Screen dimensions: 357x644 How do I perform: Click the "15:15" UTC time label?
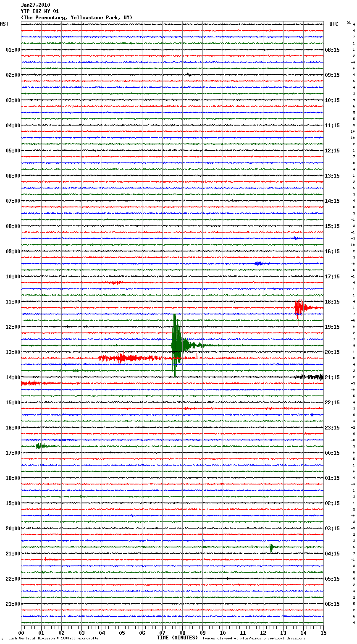[x=332, y=226]
